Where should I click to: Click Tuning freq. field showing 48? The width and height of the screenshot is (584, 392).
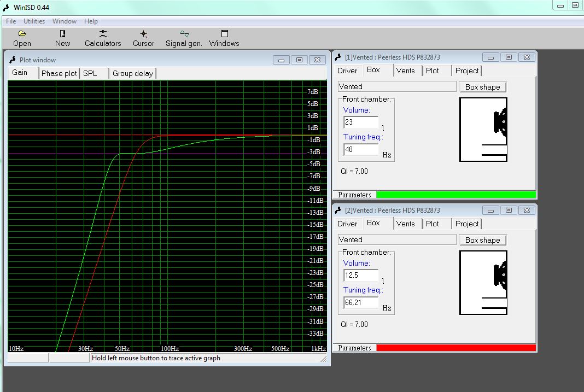(x=360, y=150)
